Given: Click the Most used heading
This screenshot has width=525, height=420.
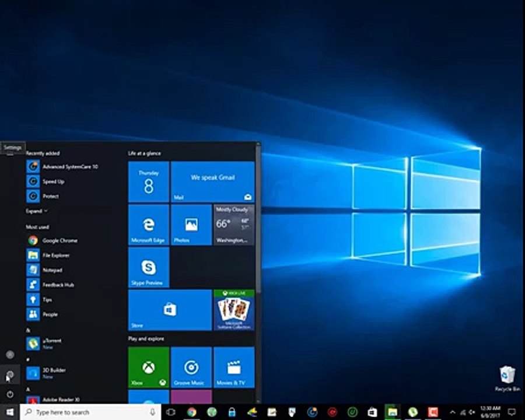Looking at the screenshot, I should [37, 227].
